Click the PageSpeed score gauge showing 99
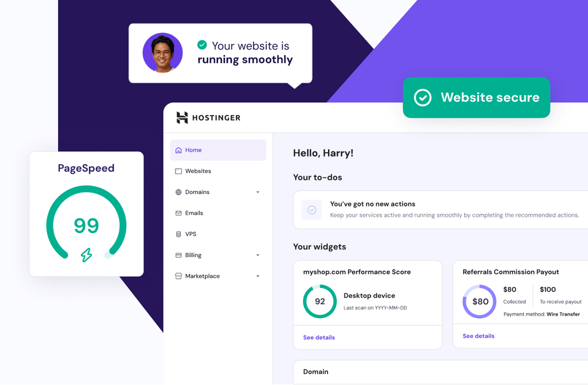This screenshot has width=588, height=385. (x=86, y=226)
